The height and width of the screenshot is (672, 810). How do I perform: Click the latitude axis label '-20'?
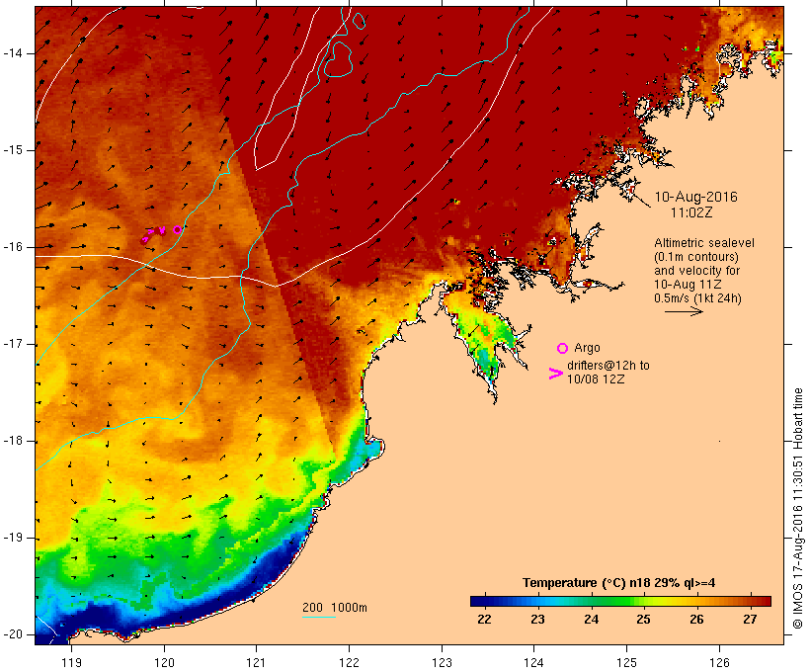(x=12, y=634)
